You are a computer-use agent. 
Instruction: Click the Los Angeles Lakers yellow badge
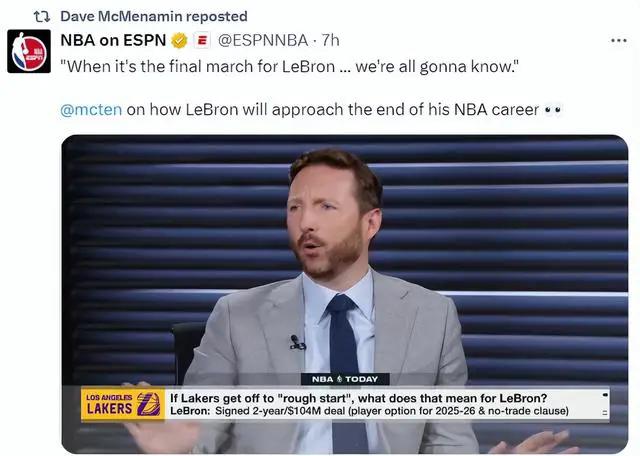(x=122, y=404)
